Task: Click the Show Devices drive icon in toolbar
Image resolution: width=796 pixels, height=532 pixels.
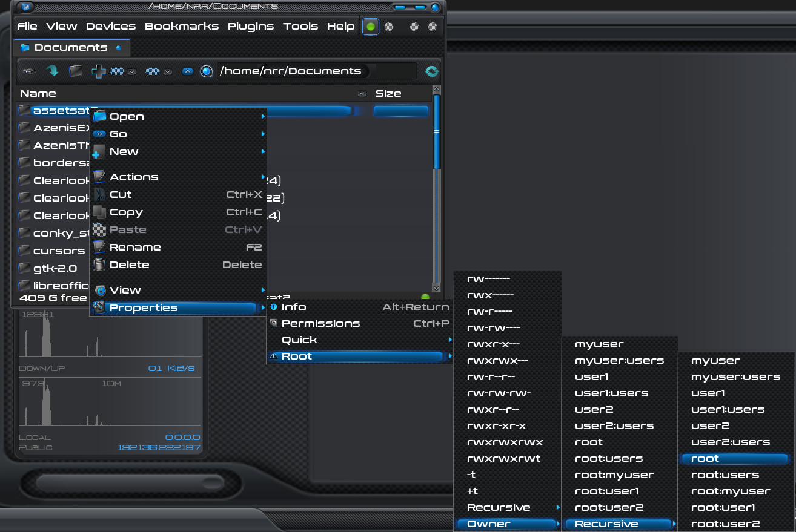Action: (x=29, y=71)
